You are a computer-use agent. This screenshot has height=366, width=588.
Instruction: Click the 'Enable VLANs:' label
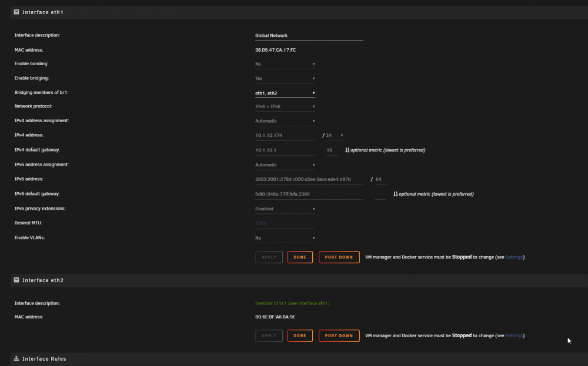[x=29, y=237]
